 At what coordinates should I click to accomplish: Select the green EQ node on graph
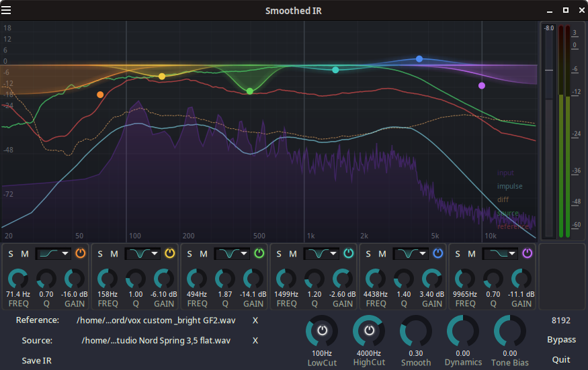[250, 91]
